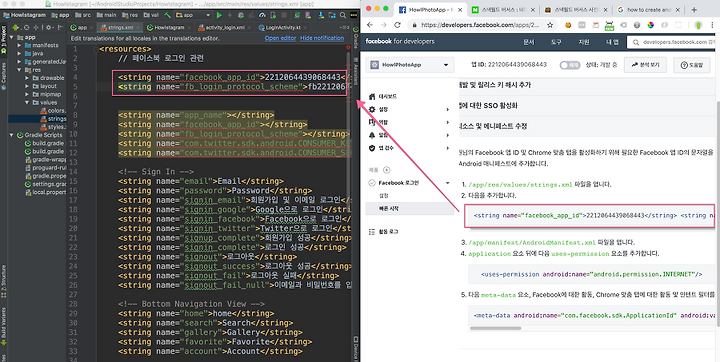
Task: Click the Chrome reload button
Action: (x=397, y=25)
